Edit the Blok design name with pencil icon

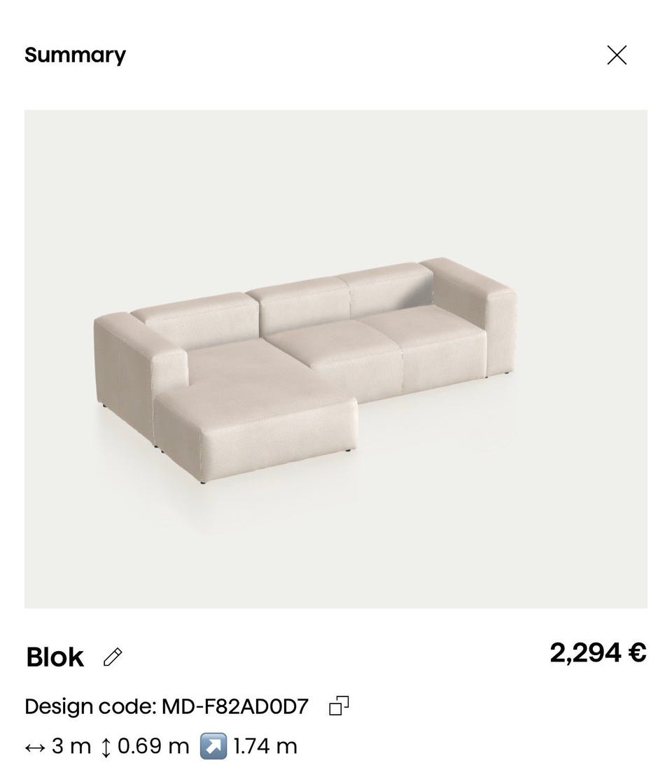click(113, 657)
